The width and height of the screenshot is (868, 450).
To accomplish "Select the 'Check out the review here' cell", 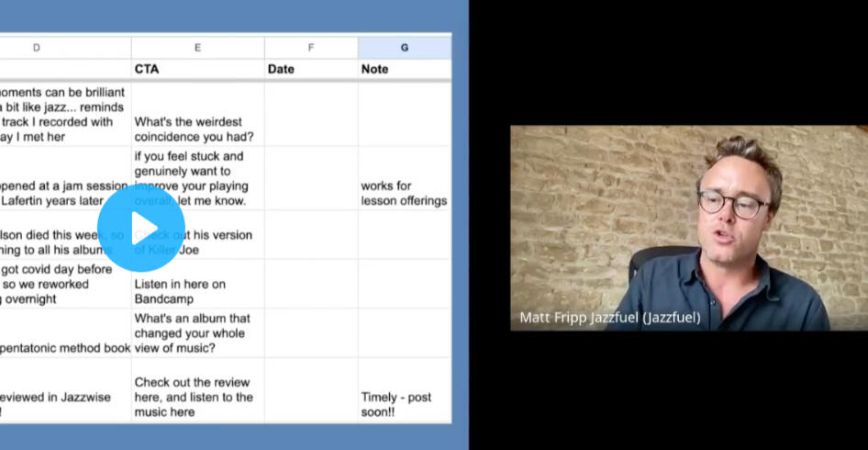I will tap(197, 397).
